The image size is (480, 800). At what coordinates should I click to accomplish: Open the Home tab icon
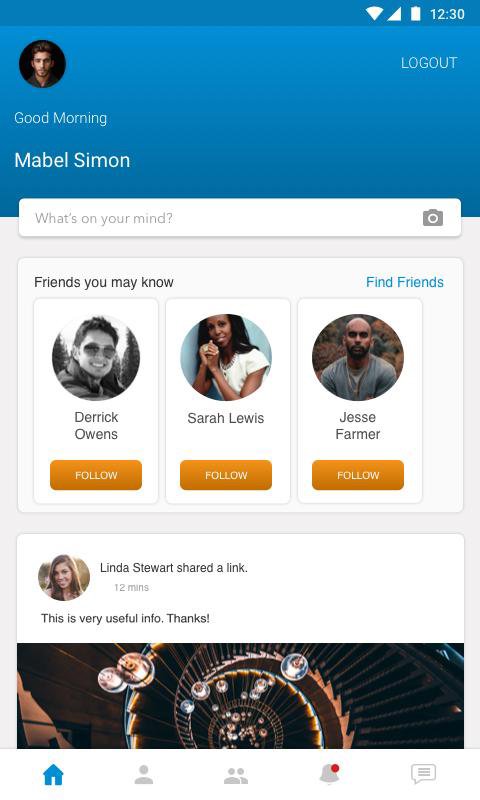53,774
